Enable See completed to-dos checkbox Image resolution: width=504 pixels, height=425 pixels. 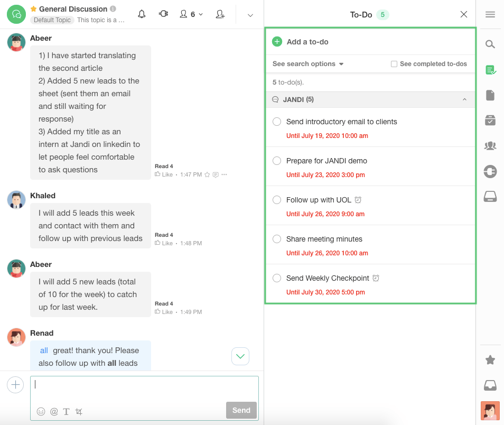coord(394,64)
